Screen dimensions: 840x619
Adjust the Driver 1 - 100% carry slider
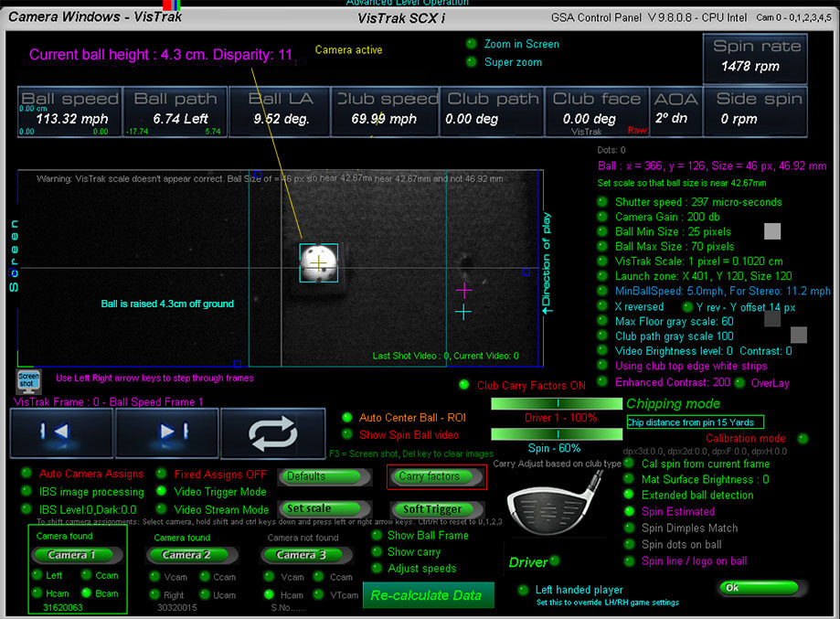(557, 403)
